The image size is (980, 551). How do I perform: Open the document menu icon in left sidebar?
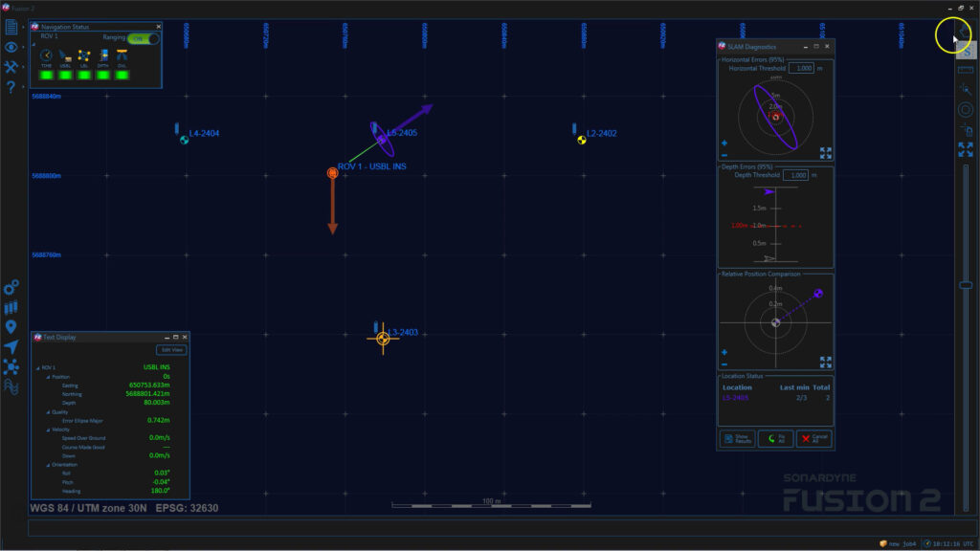click(x=11, y=27)
